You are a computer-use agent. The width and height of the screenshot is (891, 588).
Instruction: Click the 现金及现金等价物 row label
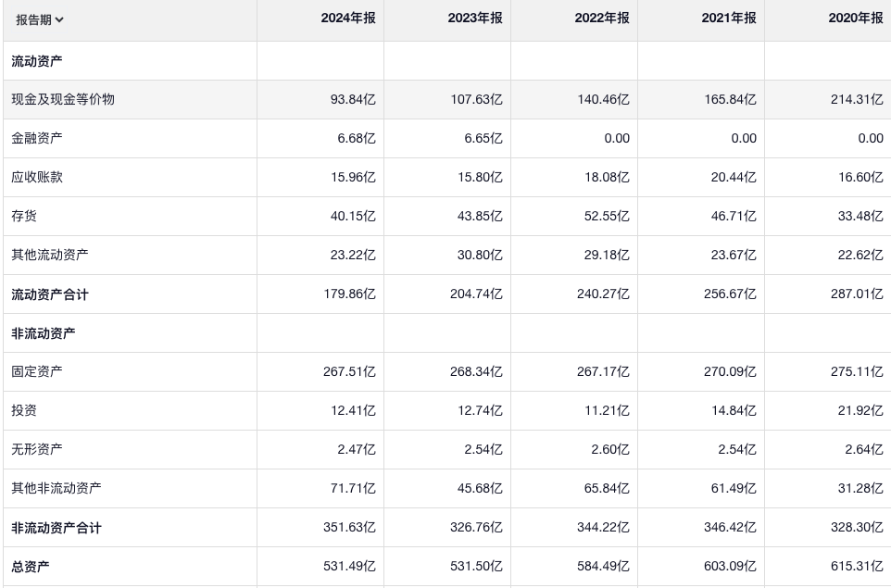coord(63,99)
